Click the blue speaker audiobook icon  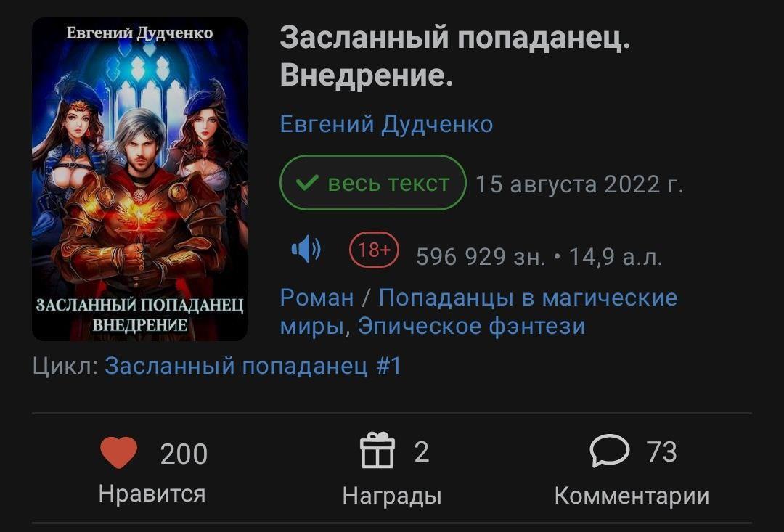point(306,248)
